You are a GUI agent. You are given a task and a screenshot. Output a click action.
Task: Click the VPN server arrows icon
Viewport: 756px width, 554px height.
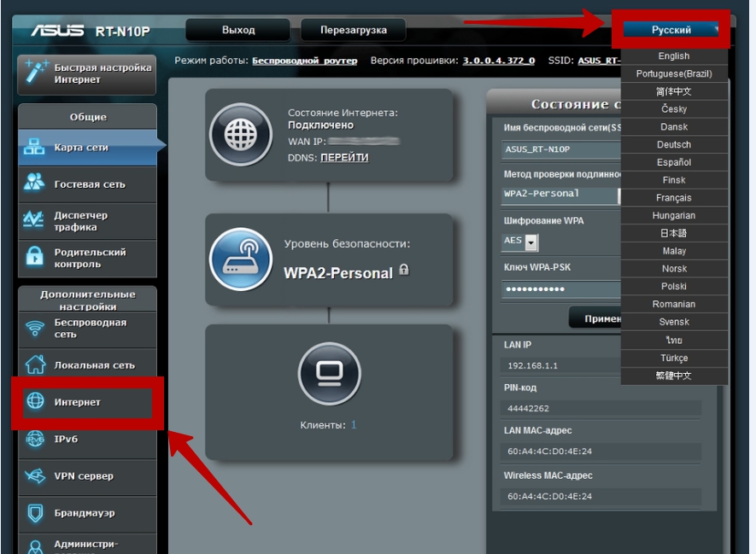click(35, 476)
